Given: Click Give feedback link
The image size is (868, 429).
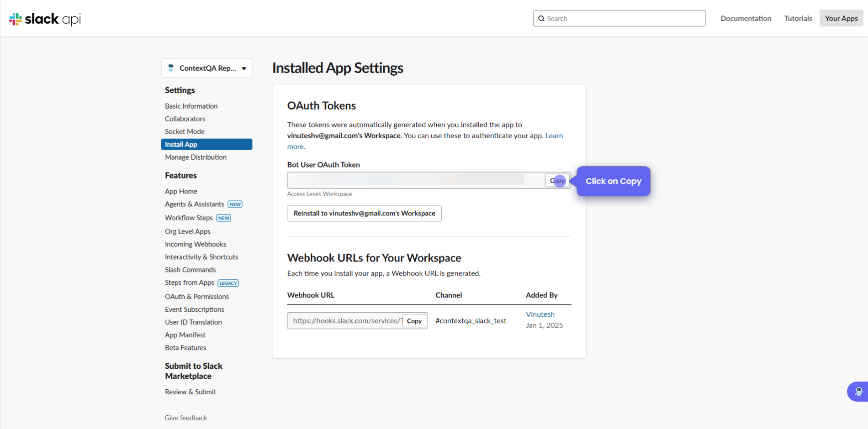Looking at the screenshot, I should click(x=185, y=418).
